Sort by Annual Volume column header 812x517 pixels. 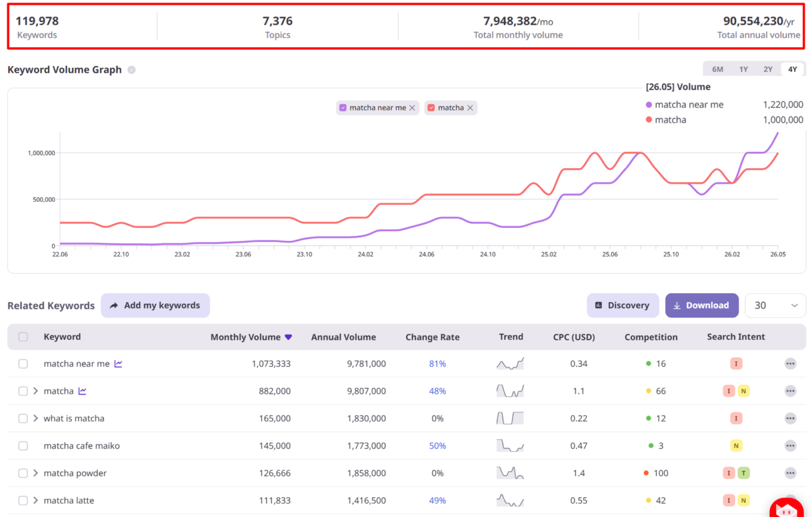343,337
